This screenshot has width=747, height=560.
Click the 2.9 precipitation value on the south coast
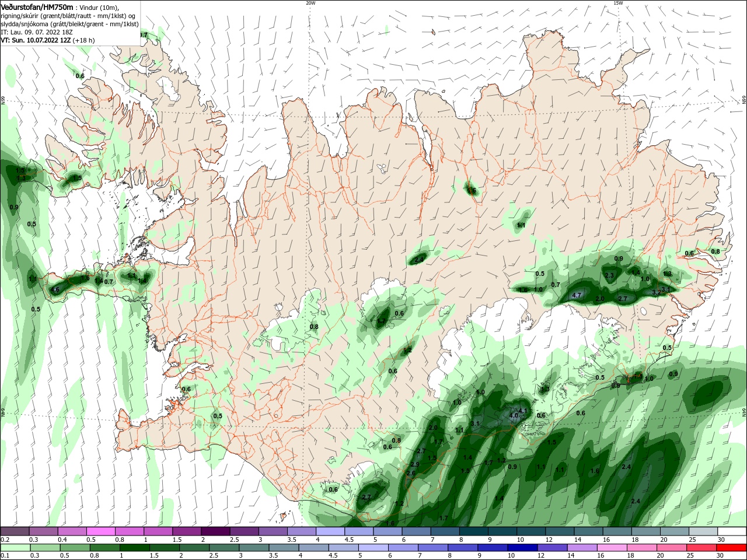415,464
